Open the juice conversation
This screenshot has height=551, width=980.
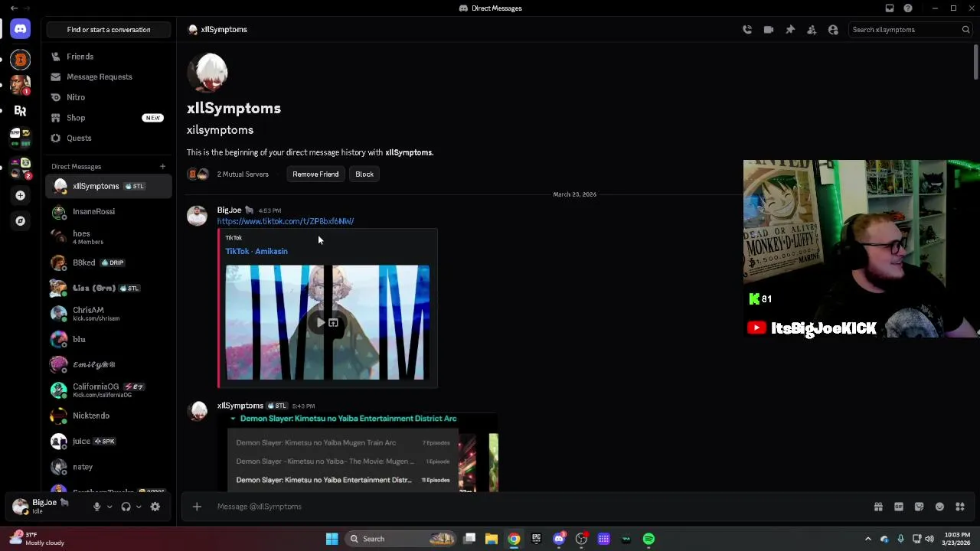pyautogui.click(x=109, y=441)
